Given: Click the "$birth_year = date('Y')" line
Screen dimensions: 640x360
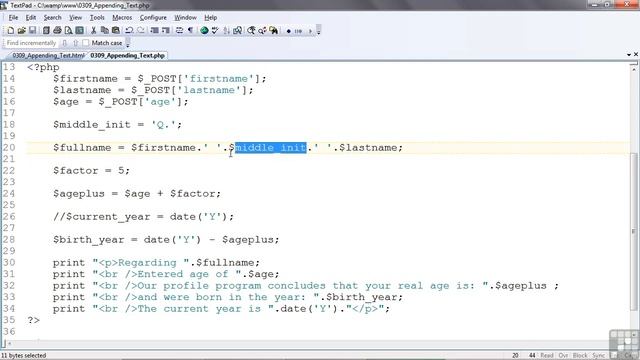Looking at the screenshot, I should pos(166,240).
